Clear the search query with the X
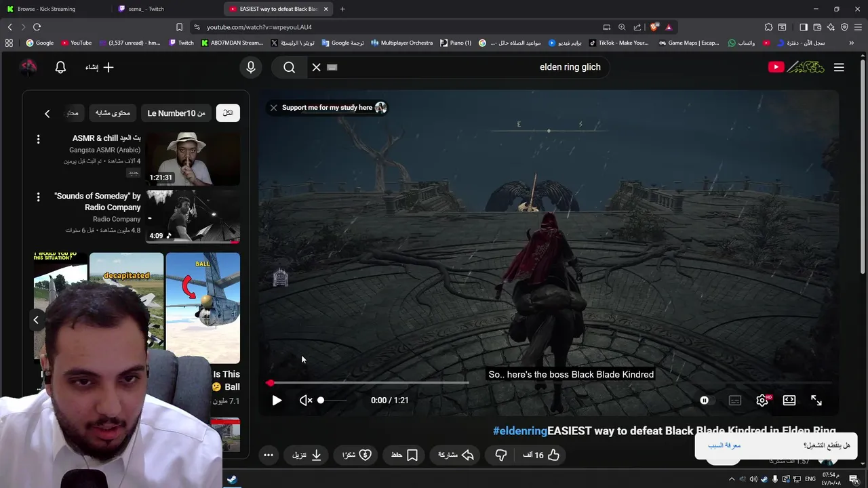The height and width of the screenshot is (488, 868). 316,67
